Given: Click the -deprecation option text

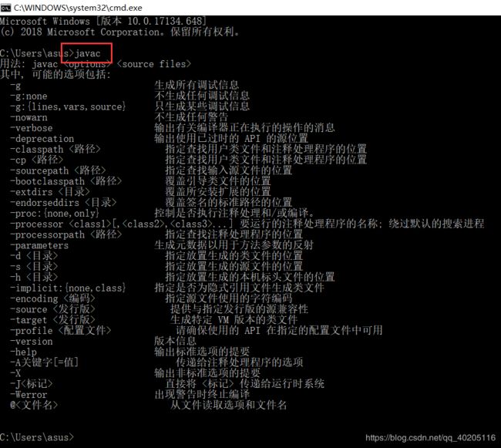Looking at the screenshot, I should point(42,139).
